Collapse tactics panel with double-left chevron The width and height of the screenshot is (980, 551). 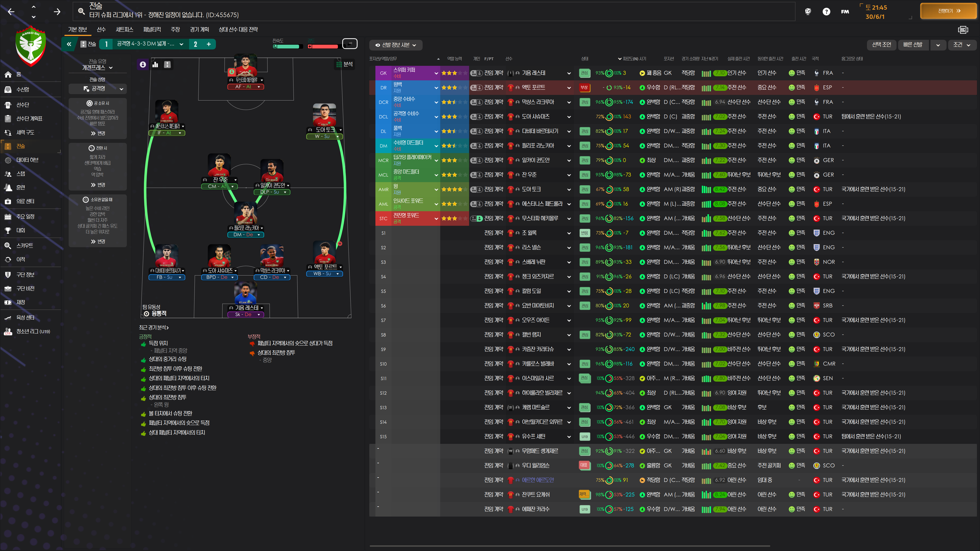[x=69, y=44]
